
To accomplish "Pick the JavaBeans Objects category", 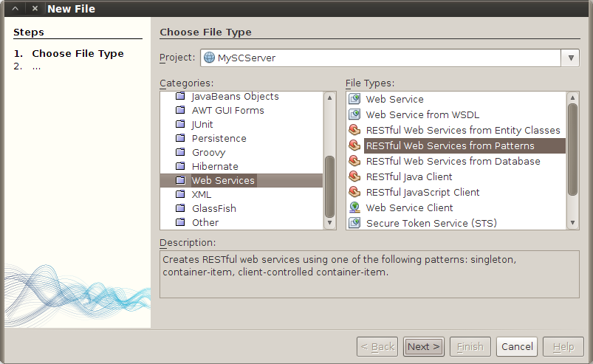I will click(x=235, y=96).
